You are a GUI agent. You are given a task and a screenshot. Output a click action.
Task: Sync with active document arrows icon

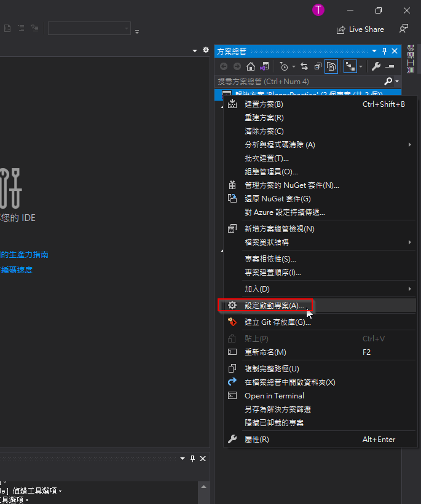304,66
